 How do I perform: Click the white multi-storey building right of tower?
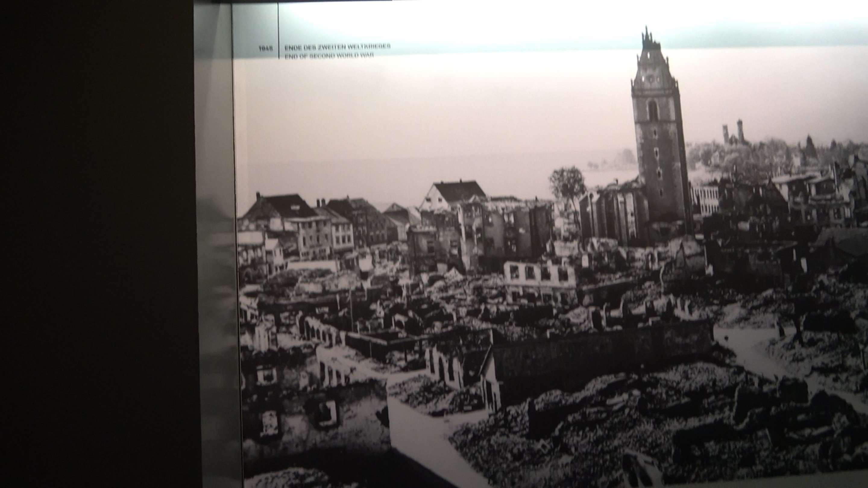(705, 200)
